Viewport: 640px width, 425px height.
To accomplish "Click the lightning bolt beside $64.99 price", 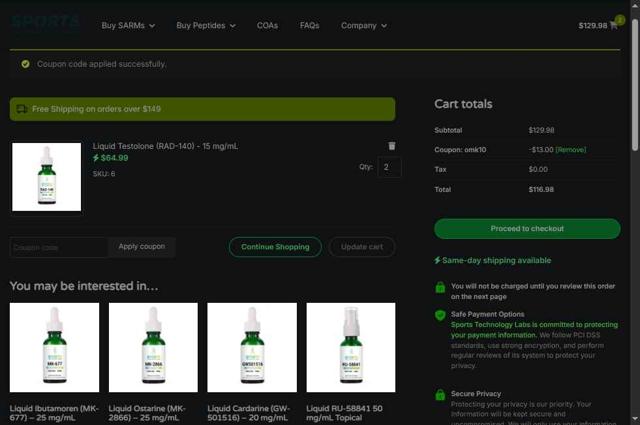I will click(96, 158).
